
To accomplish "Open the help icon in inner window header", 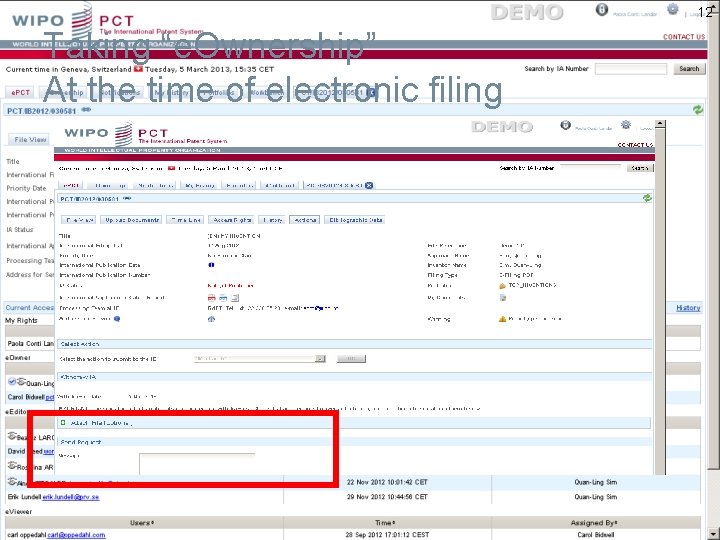I will pos(565,125).
